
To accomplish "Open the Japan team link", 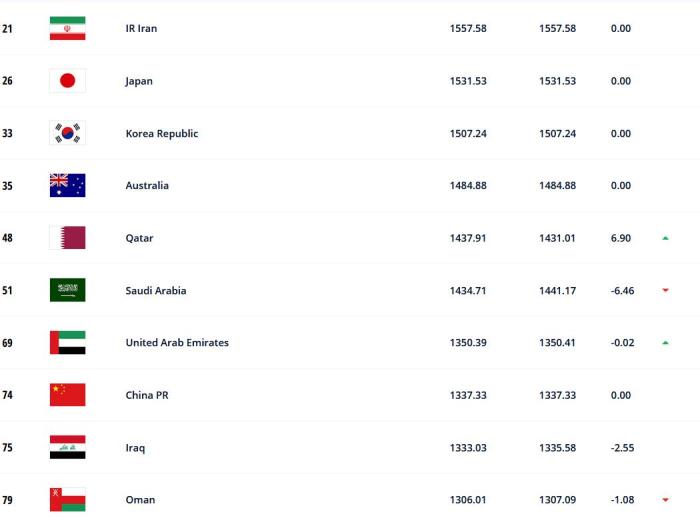I will (x=139, y=81).
